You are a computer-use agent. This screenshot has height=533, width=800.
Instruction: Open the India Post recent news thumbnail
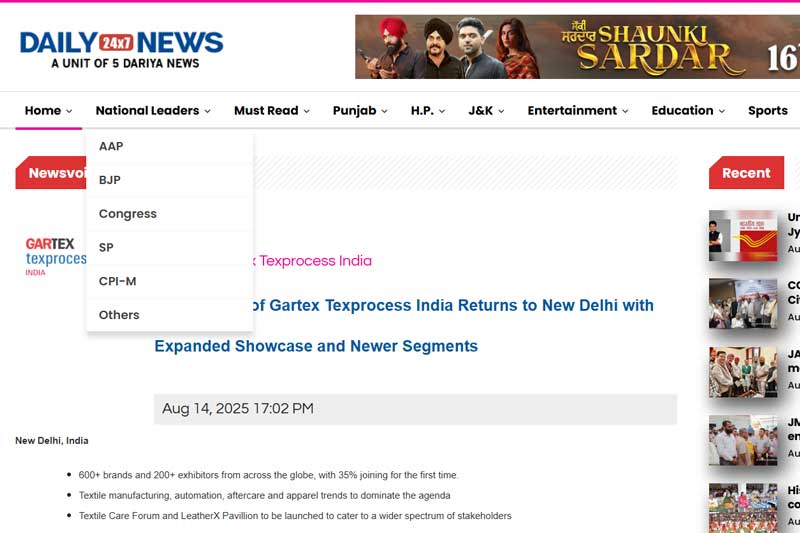coord(743,236)
